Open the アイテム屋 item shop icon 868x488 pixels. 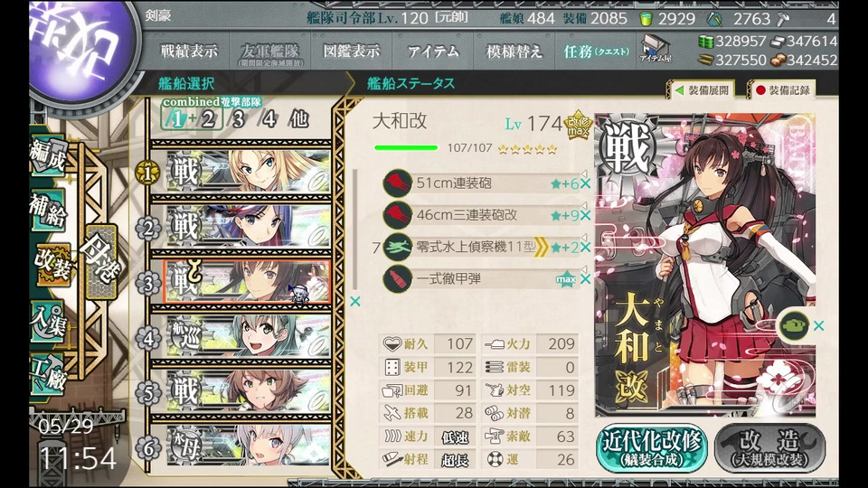point(656,48)
